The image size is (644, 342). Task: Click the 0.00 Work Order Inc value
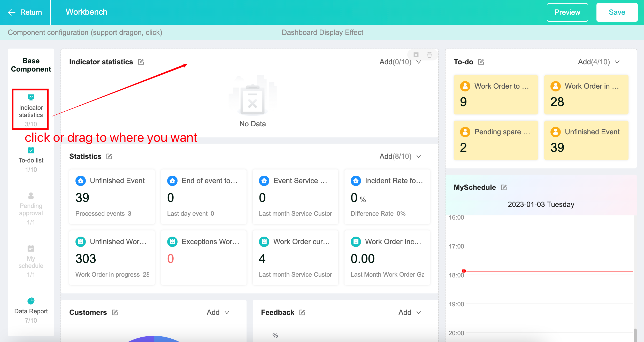[x=363, y=259]
